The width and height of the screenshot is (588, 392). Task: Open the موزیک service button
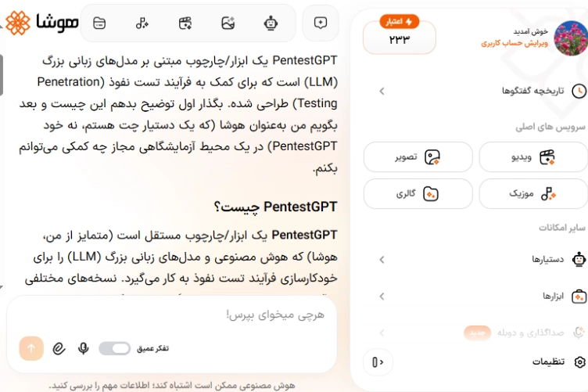533,193
